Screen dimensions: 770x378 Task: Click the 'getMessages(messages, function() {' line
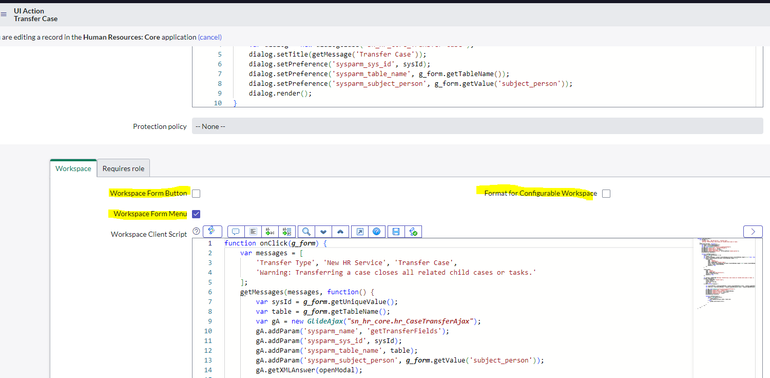[x=307, y=292]
